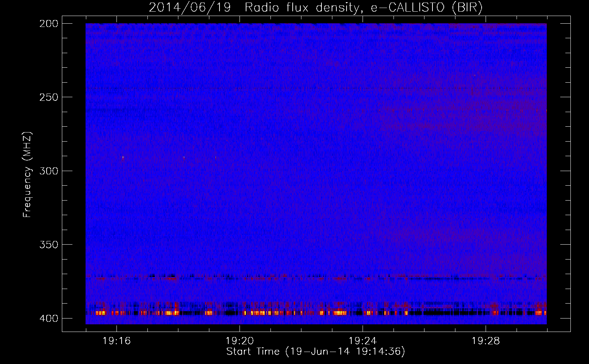
Task: Click the 400 frequency tick label
Action: coord(49,318)
